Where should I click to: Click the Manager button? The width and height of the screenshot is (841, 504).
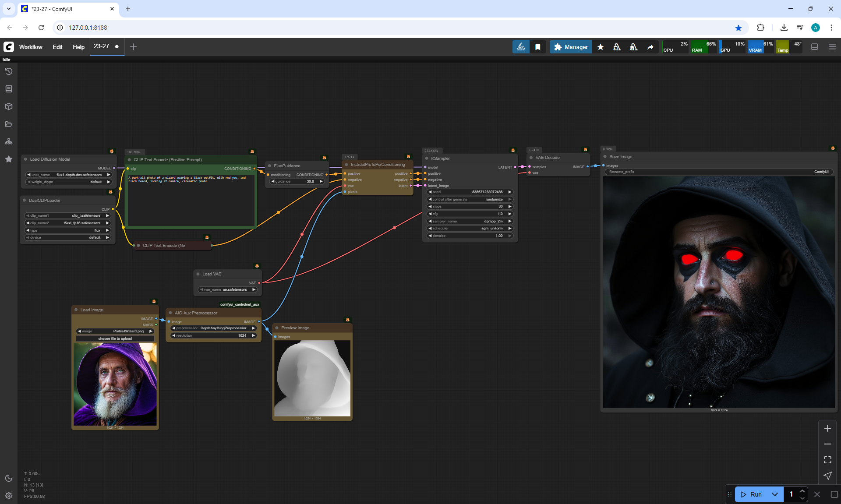point(571,47)
